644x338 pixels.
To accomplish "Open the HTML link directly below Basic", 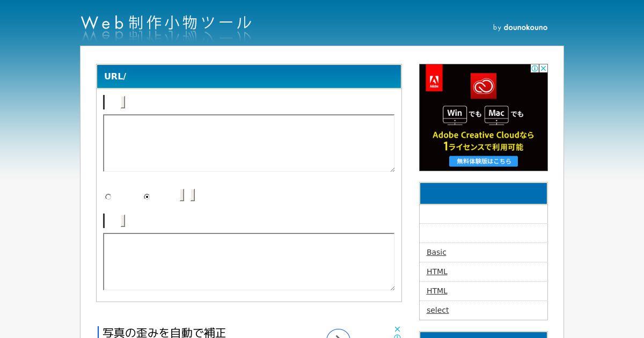I will click(x=437, y=271).
